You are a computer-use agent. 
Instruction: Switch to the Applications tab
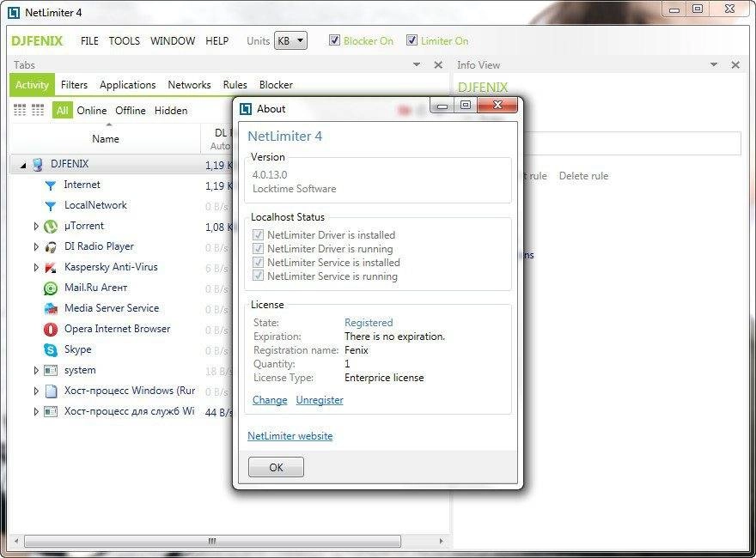coord(128,85)
